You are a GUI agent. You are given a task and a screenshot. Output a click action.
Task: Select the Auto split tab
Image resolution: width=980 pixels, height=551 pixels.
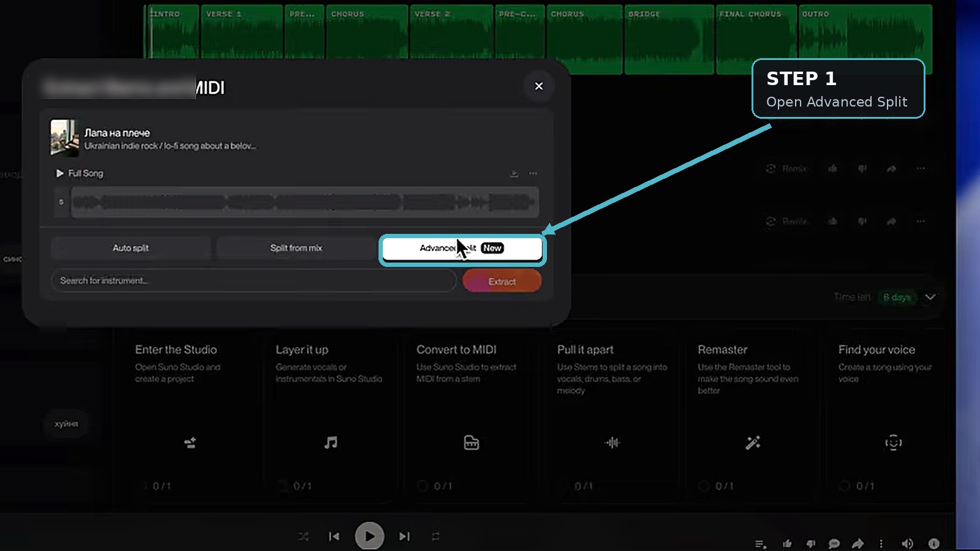130,248
